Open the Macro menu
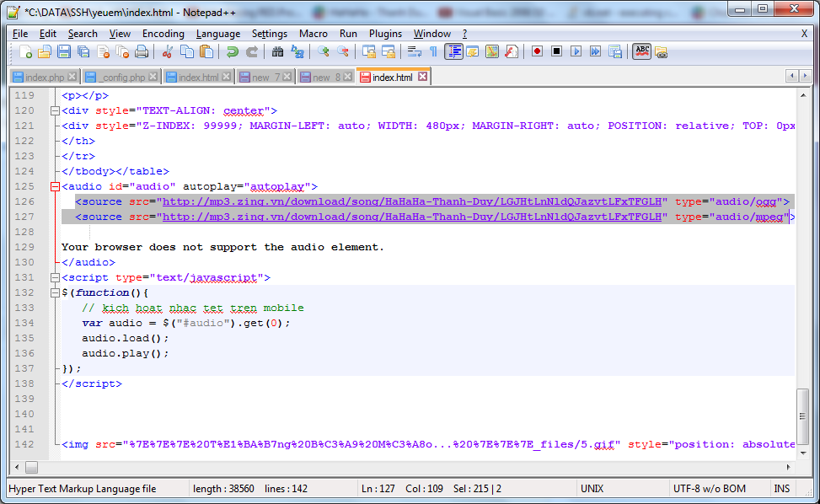 coord(313,34)
